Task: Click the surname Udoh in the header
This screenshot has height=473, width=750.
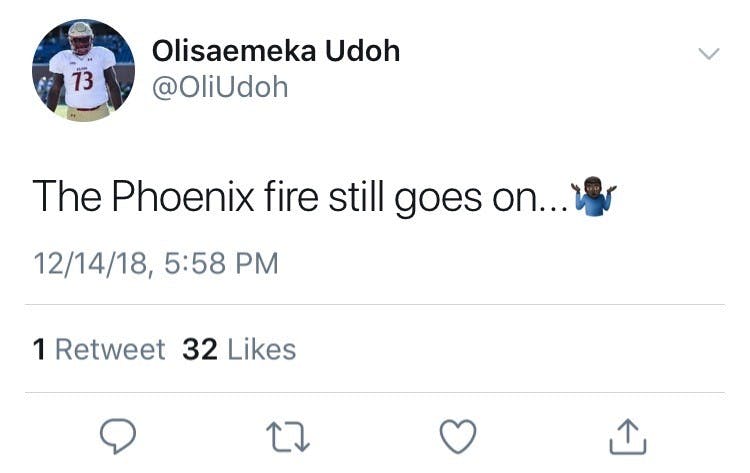Action: pos(363,51)
